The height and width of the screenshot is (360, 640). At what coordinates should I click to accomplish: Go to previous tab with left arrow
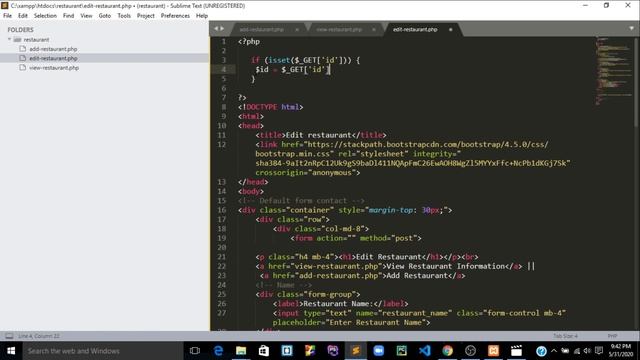(x=216, y=29)
